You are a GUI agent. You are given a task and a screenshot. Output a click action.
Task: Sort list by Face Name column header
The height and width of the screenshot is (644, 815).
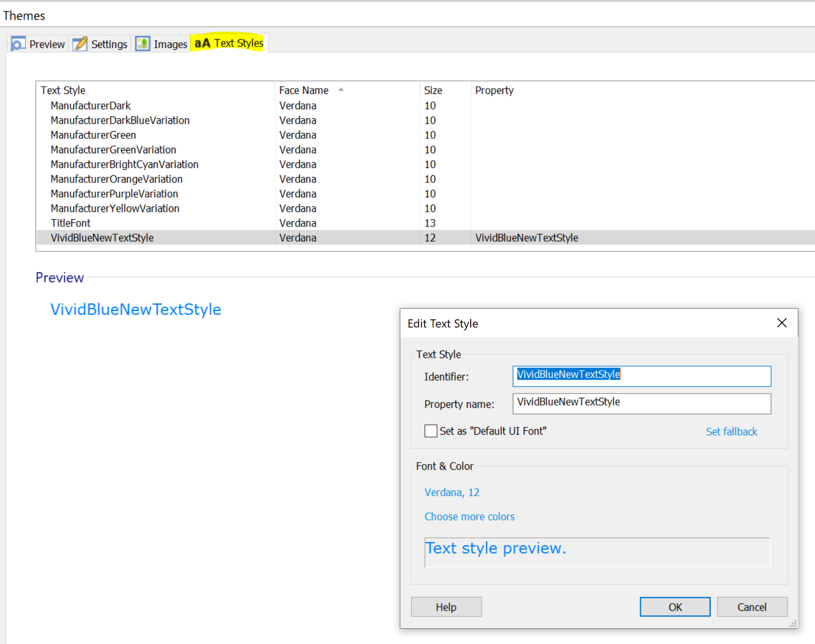[x=304, y=90]
